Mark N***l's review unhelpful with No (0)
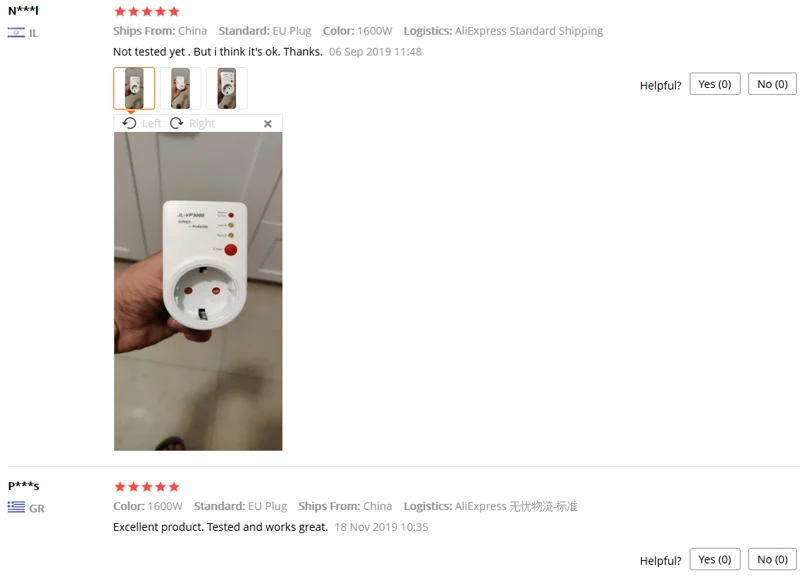The width and height of the screenshot is (800, 588). point(772,84)
